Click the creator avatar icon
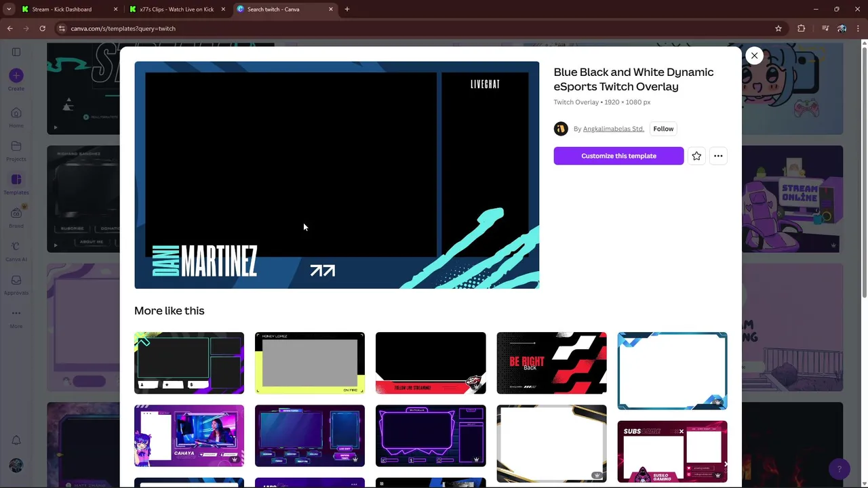The image size is (868, 488). click(561, 129)
